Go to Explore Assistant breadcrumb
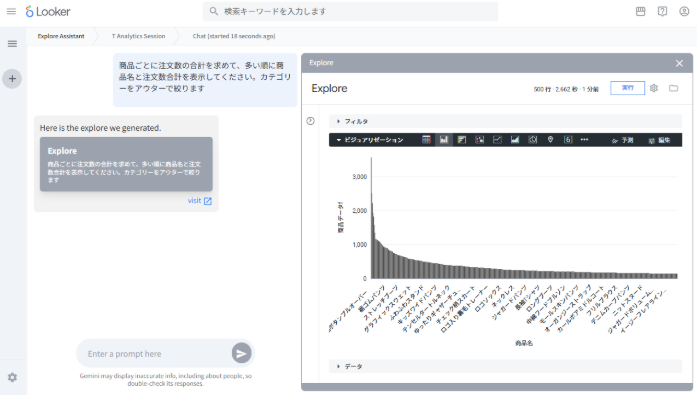Image resolution: width=697 pixels, height=395 pixels. (x=61, y=36)
